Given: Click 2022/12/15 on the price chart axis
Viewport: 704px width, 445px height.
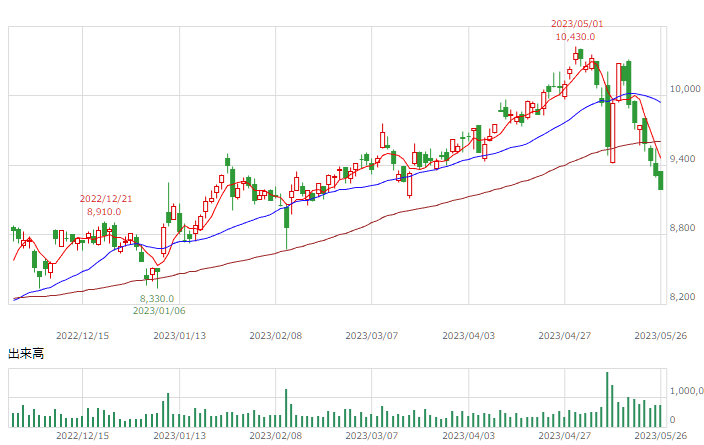Looking at the screenshot, I should pos(82,336).
